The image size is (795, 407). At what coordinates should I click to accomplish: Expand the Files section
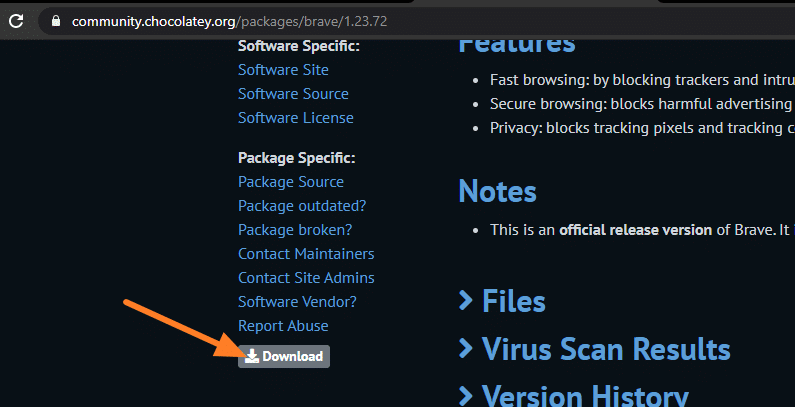pos(502,301)
